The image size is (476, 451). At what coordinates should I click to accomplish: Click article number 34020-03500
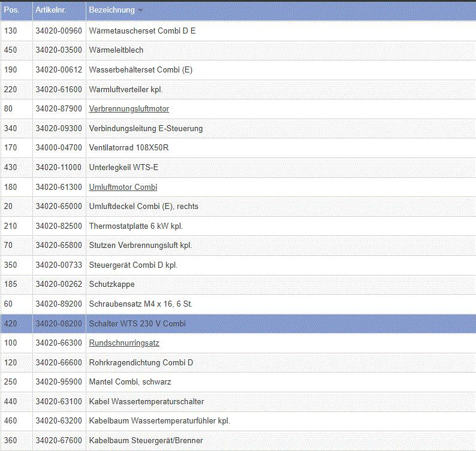[x=58, y=50]
